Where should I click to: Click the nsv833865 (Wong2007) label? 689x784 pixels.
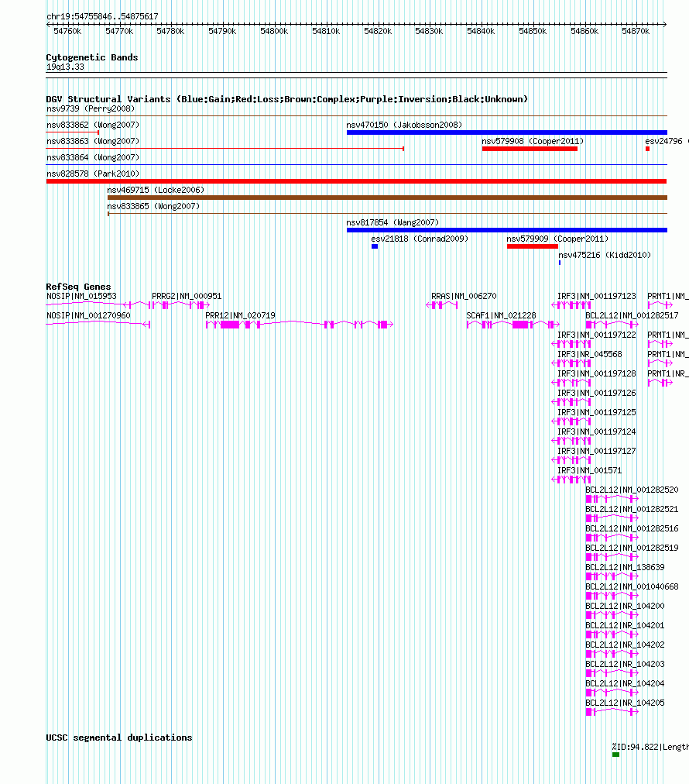[153, 206]
